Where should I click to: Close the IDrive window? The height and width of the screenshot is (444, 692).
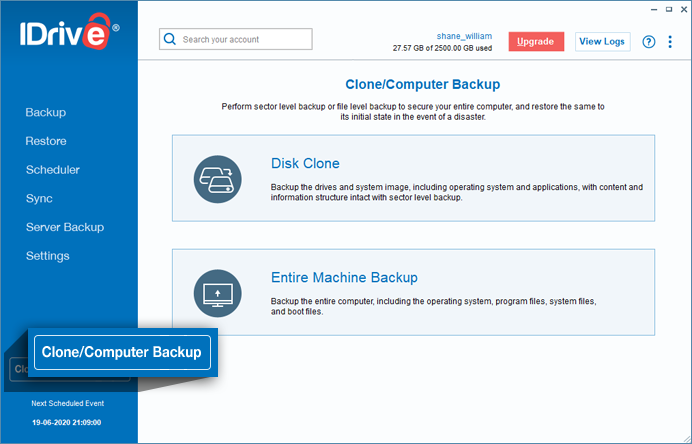click(x=684, y=9)
